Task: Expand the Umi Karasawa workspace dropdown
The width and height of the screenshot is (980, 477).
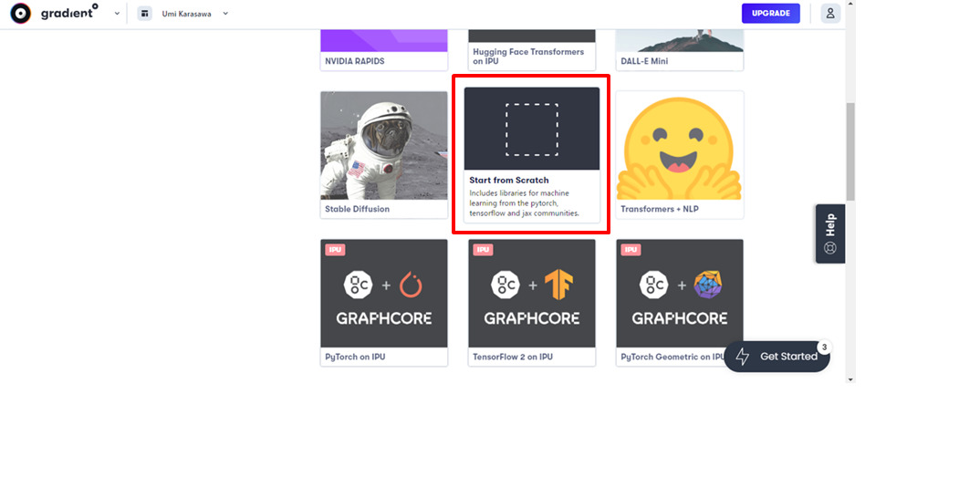Action: pyautogui.click(x=225, y=13)
